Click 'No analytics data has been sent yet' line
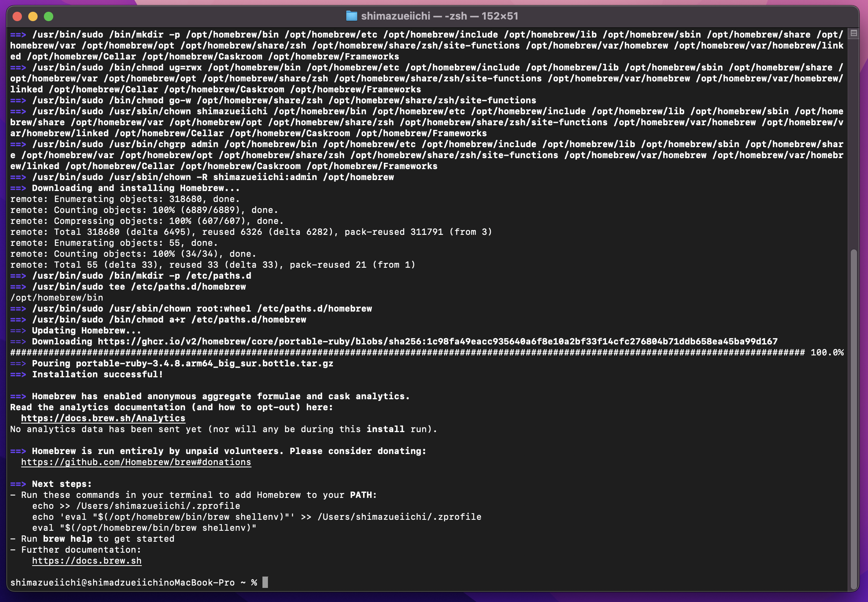Screen dimensions: 868x602 (x=224, y=429)
